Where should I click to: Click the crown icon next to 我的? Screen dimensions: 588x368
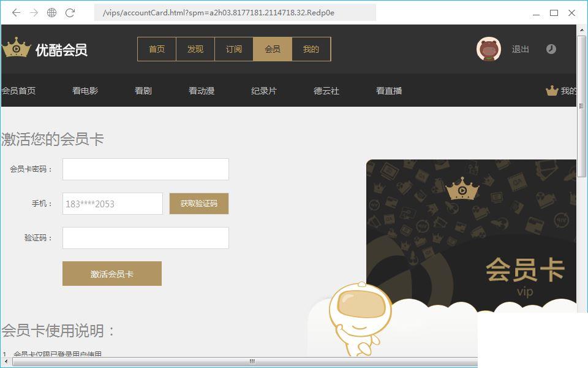click(552, 91)
